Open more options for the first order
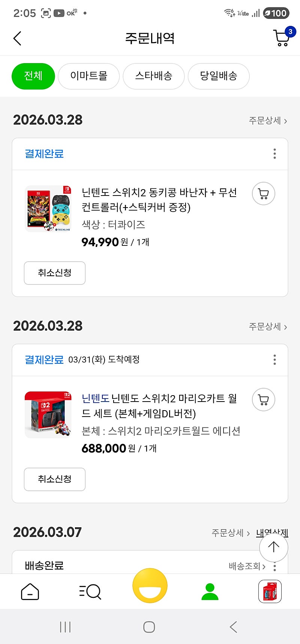This screenshot has width=300, height=644. 275,154
